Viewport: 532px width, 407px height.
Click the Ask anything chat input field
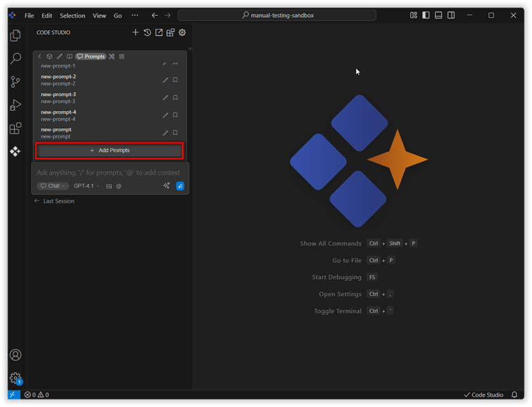coord(109,172)
